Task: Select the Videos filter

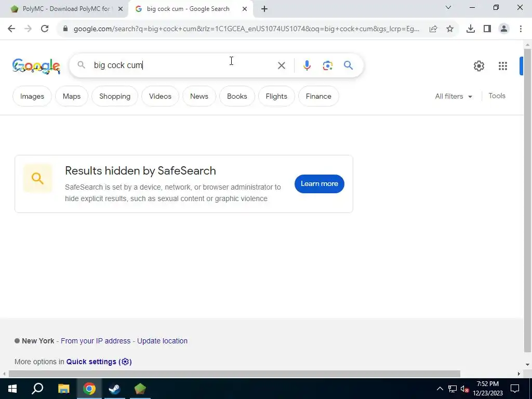Action: tap(160, 96)
